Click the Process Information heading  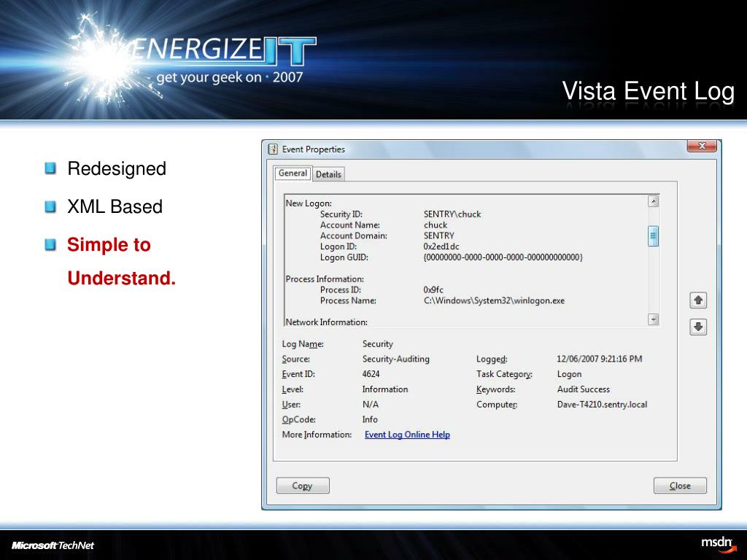325,279
